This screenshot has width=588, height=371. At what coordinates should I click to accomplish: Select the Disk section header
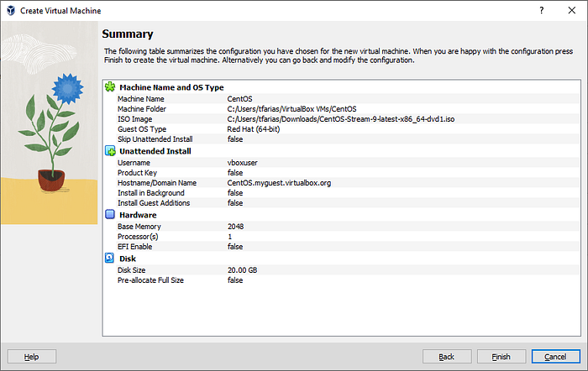(128, 259)
